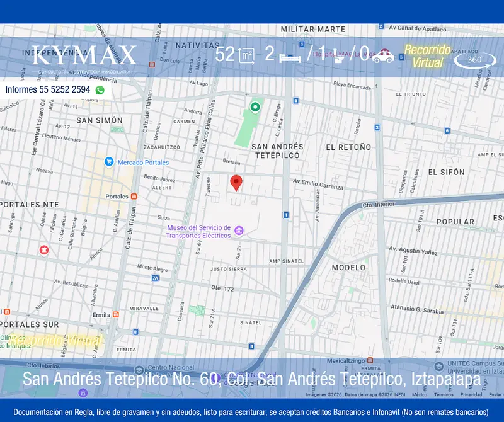Click the route 1 shield below Emilio Carranza
Image resolution: width=504 pixels, height=422 pixels.
[x=286, y=215]
